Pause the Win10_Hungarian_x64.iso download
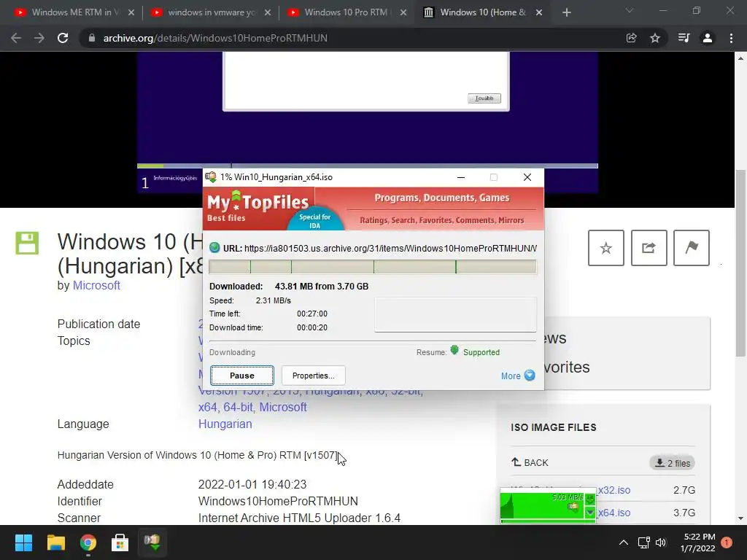This screenshot has height=560, width=747. click(242, 376)
